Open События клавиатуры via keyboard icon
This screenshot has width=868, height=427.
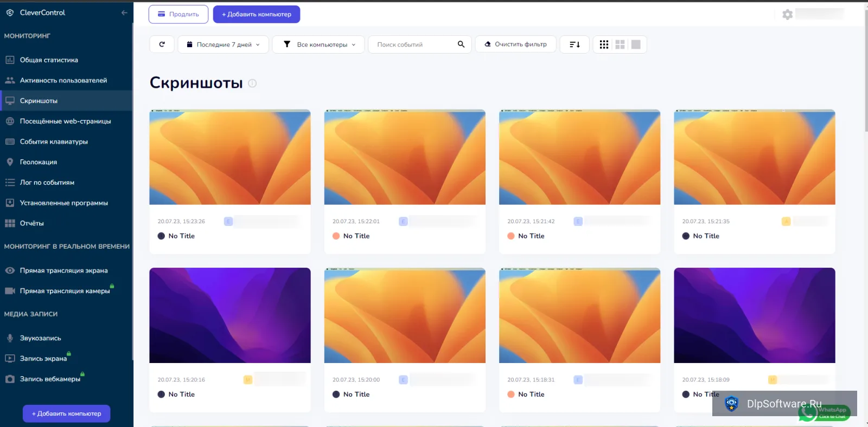[10, 142]
